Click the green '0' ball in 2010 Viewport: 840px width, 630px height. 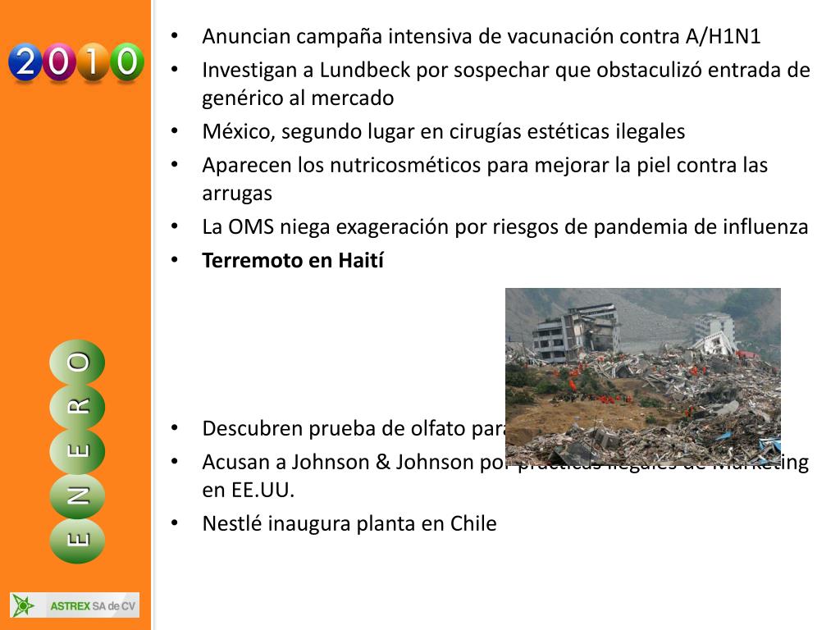[127, 62]
